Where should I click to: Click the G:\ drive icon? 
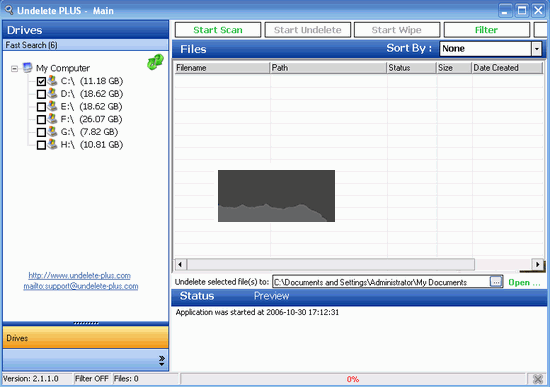click(53, 132)
